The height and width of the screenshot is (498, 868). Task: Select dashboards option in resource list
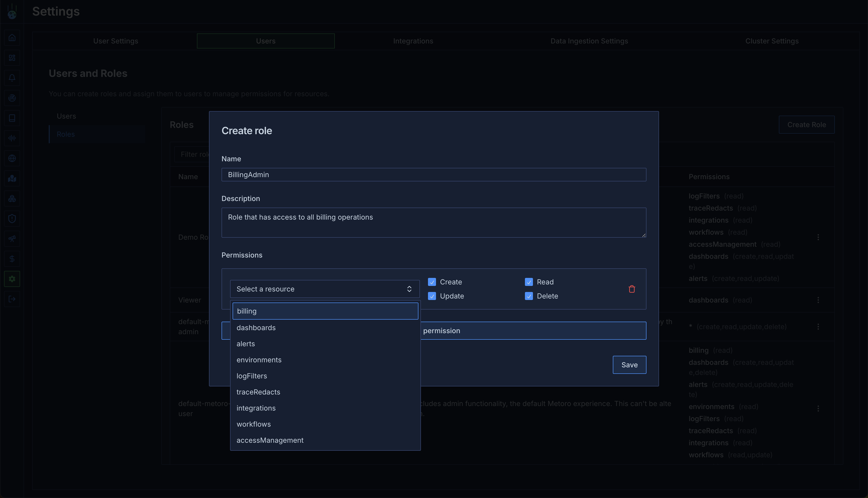(x=256, y=328)
